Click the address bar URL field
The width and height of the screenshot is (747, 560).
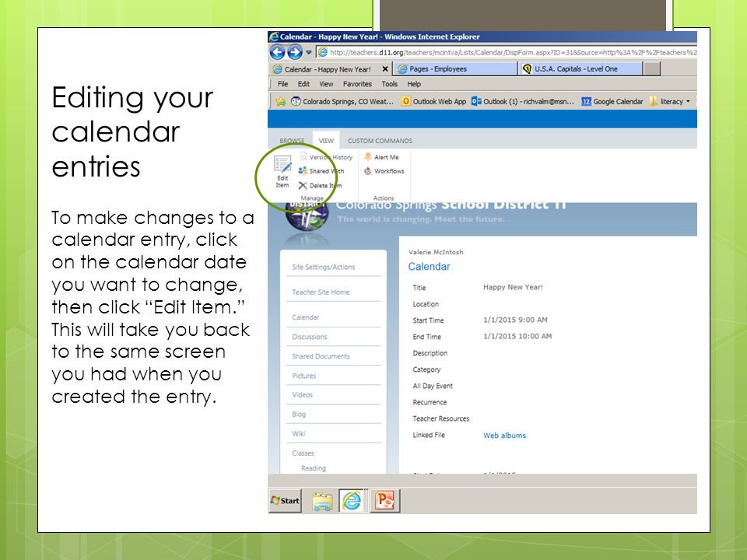coord(507,52)
